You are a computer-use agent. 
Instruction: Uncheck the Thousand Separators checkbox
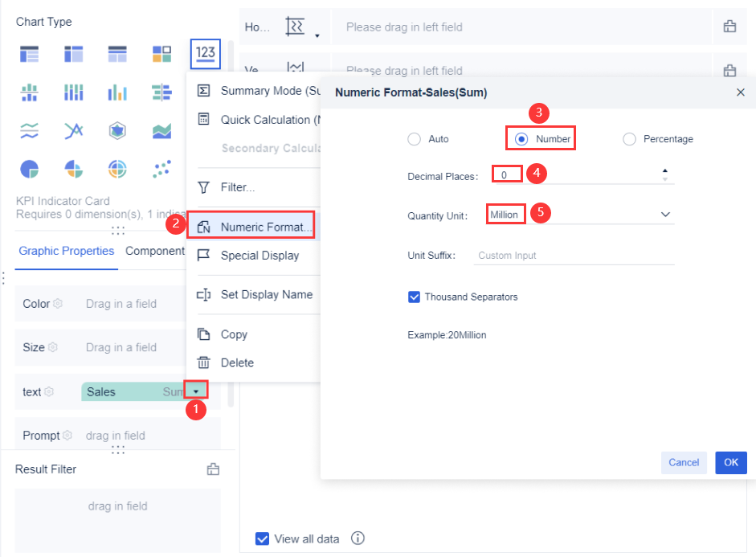click(414, 297)
